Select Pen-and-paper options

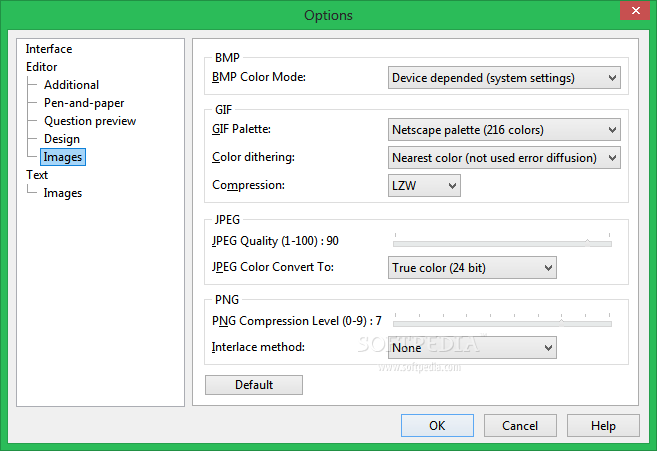click(x=84, y=103)
